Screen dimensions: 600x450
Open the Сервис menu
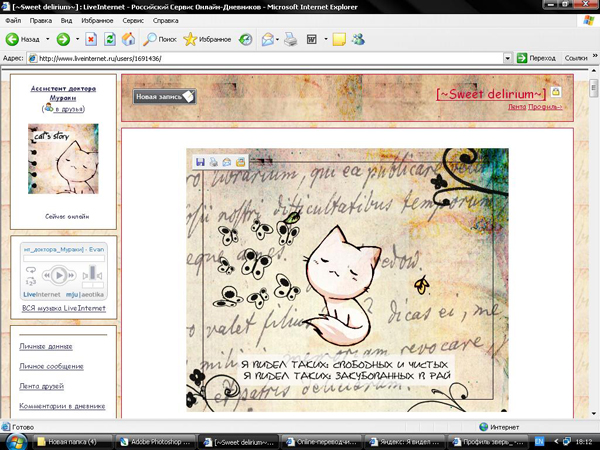pyautogui.click(x=133, y=21)
